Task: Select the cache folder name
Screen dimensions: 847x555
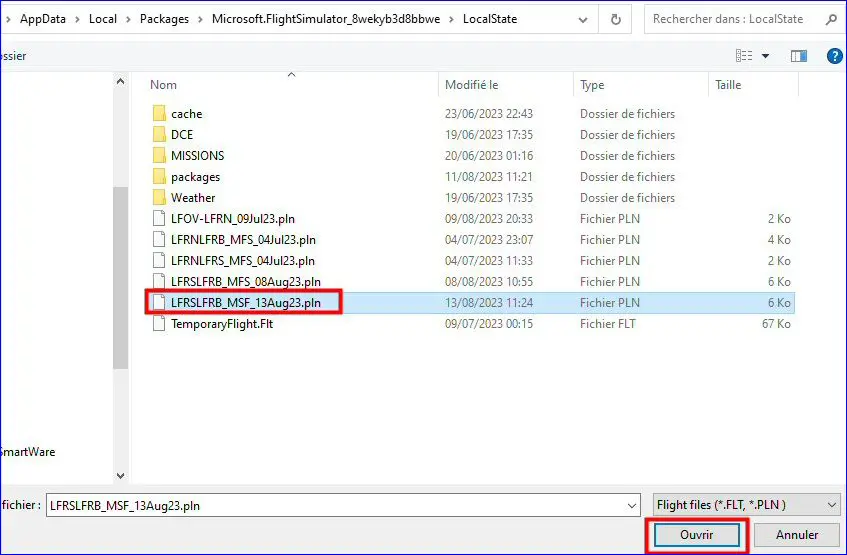Action: [x=186, y=113]
